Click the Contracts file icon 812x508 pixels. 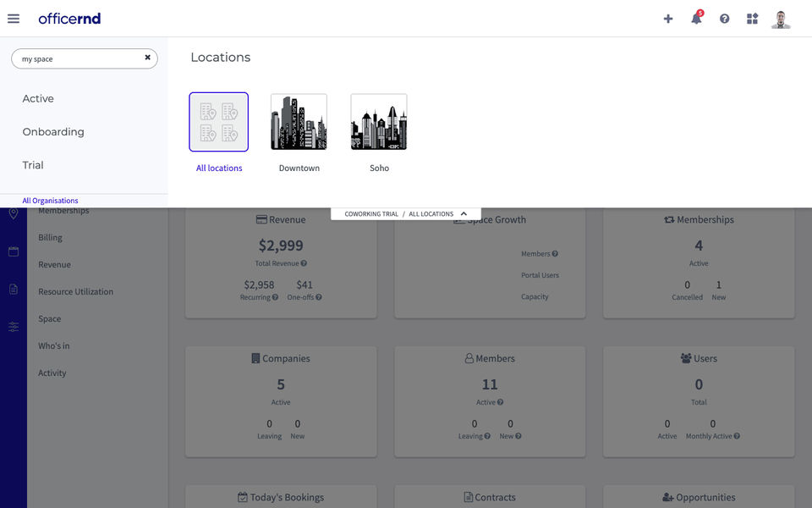pos(468,497)
